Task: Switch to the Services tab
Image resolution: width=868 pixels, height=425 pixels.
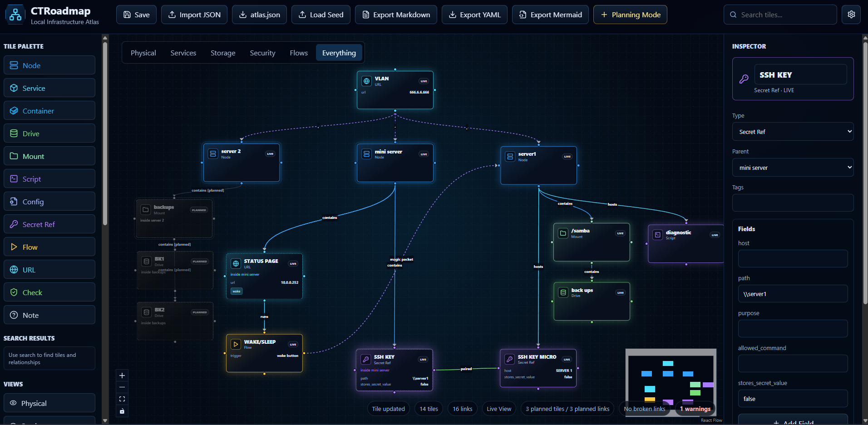Action: [183, 53]
